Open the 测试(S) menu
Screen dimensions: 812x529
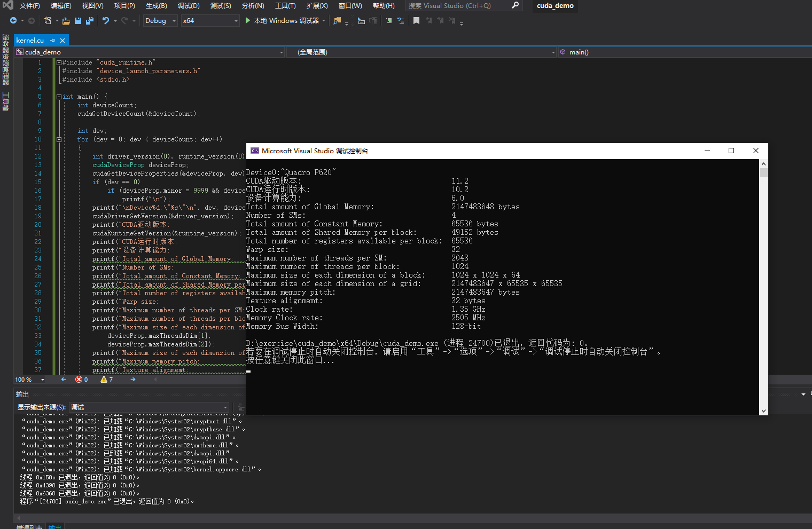[221, 5]
